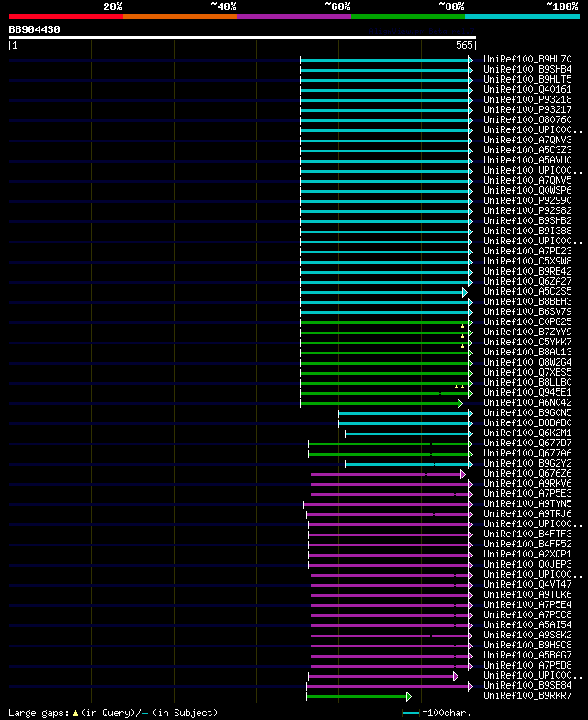
Task: Choose the UniRef100_P92982 hit
Action: pos(527,211)
